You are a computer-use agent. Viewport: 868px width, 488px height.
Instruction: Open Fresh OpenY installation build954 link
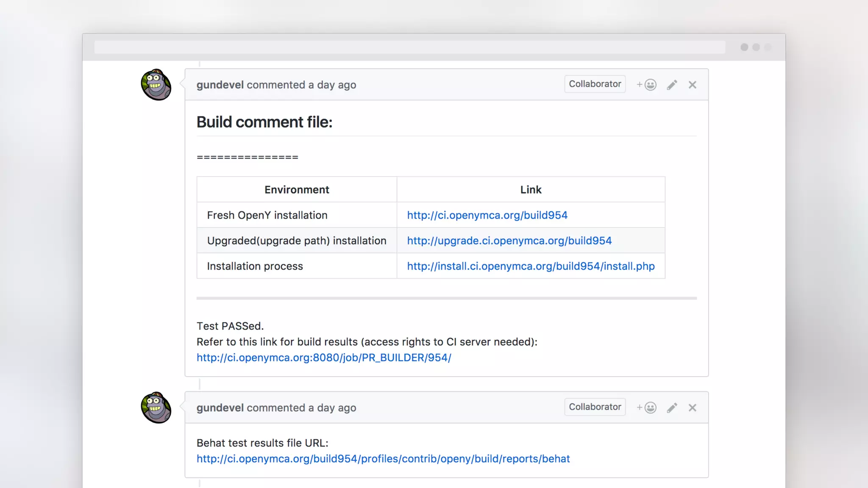click(487, 215)
